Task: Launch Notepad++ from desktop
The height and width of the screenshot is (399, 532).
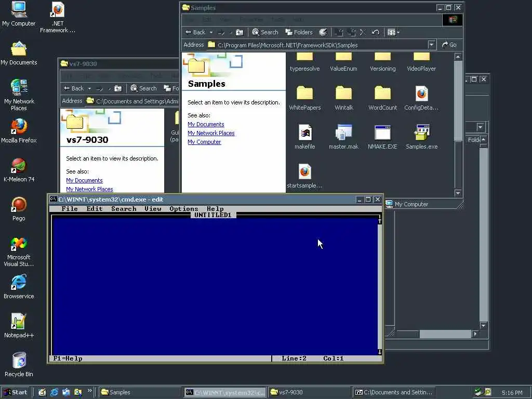Action: [19, 326]
